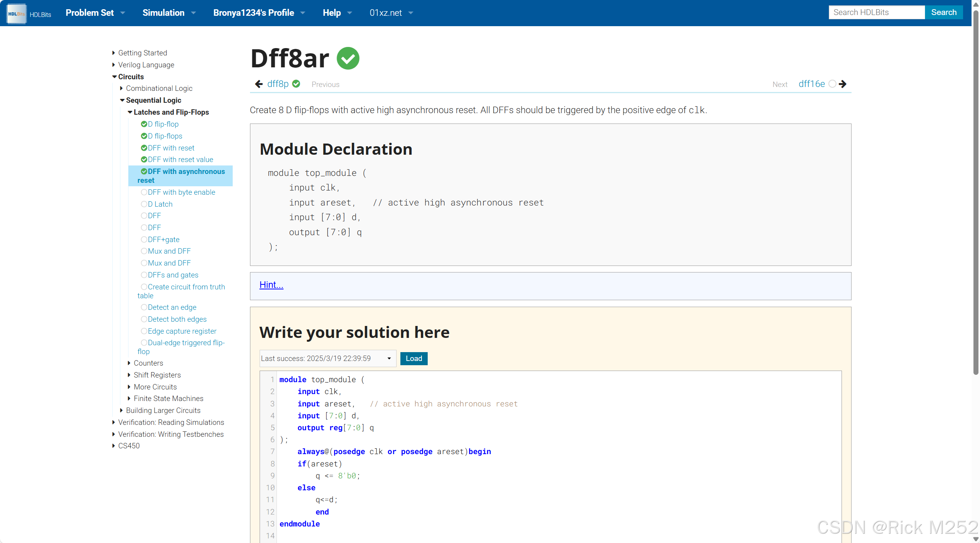Open the Last success submission dropdown
Screen dimensions: 980x543
[x=327, y=358]
